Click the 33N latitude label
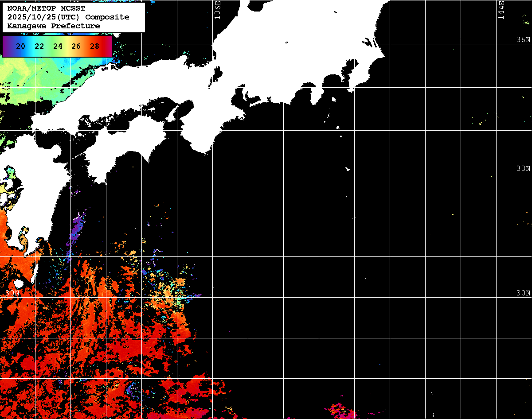Image resolution: width=532 pixels, height=419 pixels. pyautogui.click(x=523, y=169)
